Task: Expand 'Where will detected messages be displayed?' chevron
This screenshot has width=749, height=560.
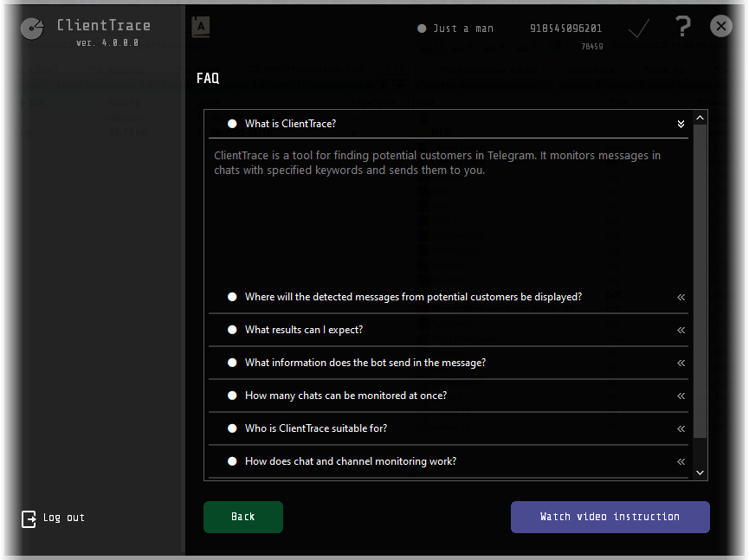Action: tap(681, 297)
